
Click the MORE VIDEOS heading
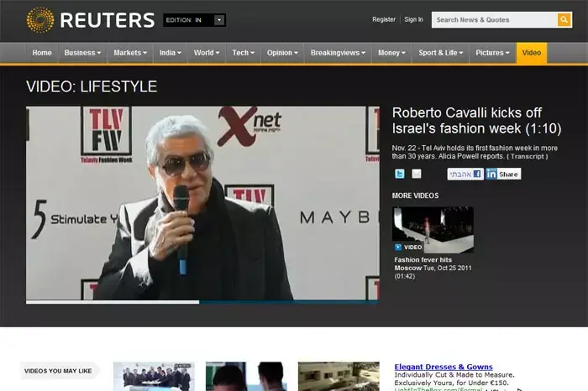[x=415, y=195]
